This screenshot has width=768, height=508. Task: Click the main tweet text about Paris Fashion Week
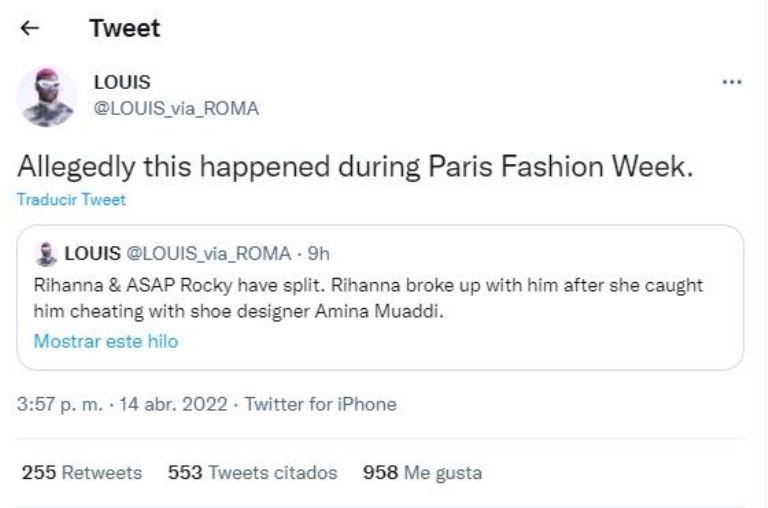click(355, 166)
